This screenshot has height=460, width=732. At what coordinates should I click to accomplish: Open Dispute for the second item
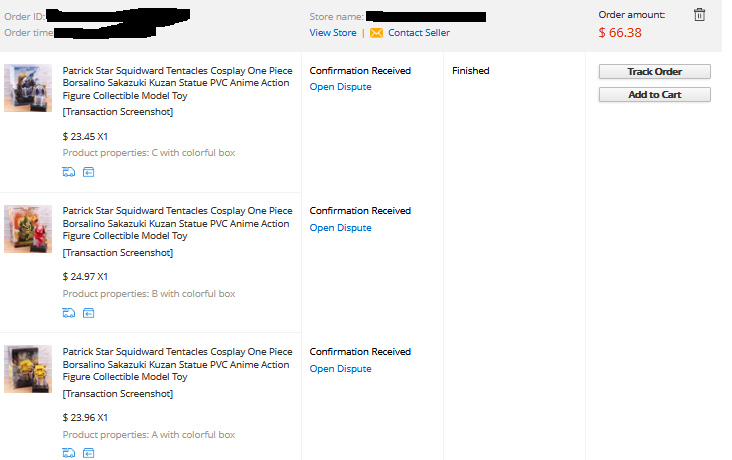tap(340, 227)
